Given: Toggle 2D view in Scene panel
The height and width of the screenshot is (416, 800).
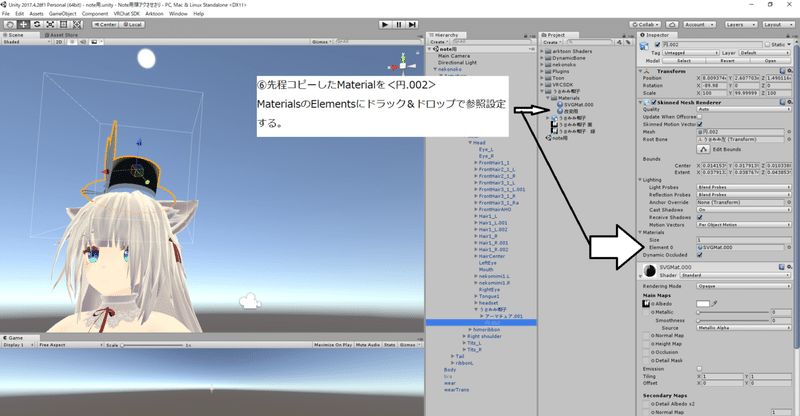Looking at the screenshot, I should tap(59, 42).
